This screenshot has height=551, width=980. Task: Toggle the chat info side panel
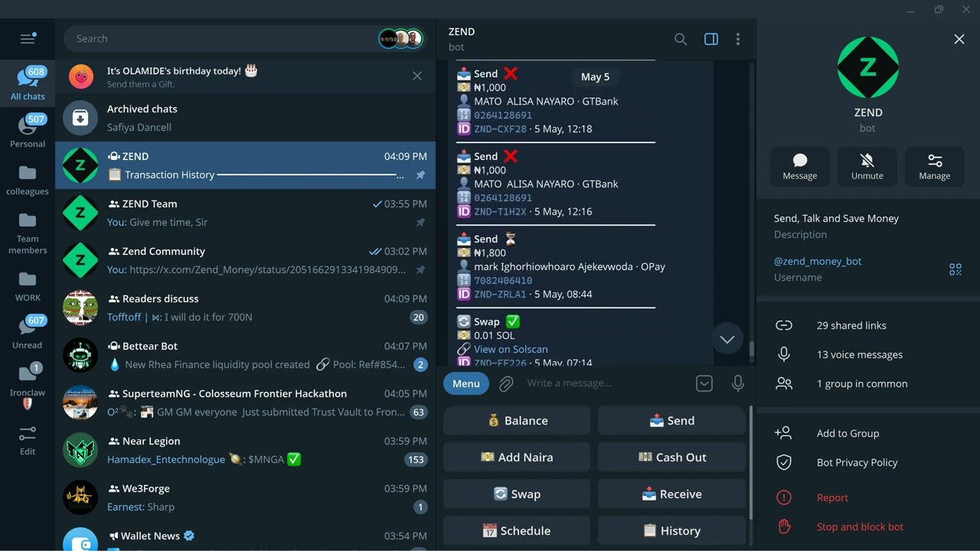(x=711, y=39)
